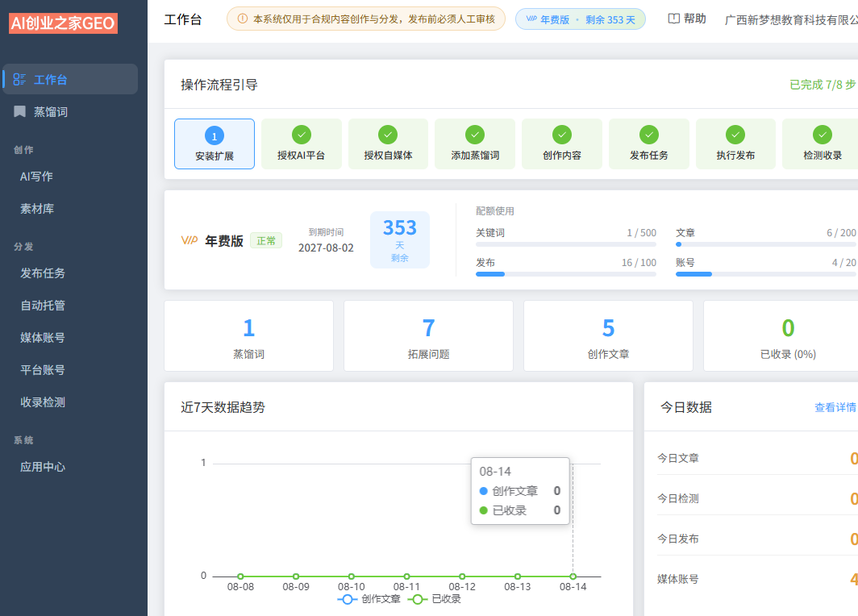
Task: Click the green check above 检测收录
Action: pyautogui.click(x=822, y=135)
